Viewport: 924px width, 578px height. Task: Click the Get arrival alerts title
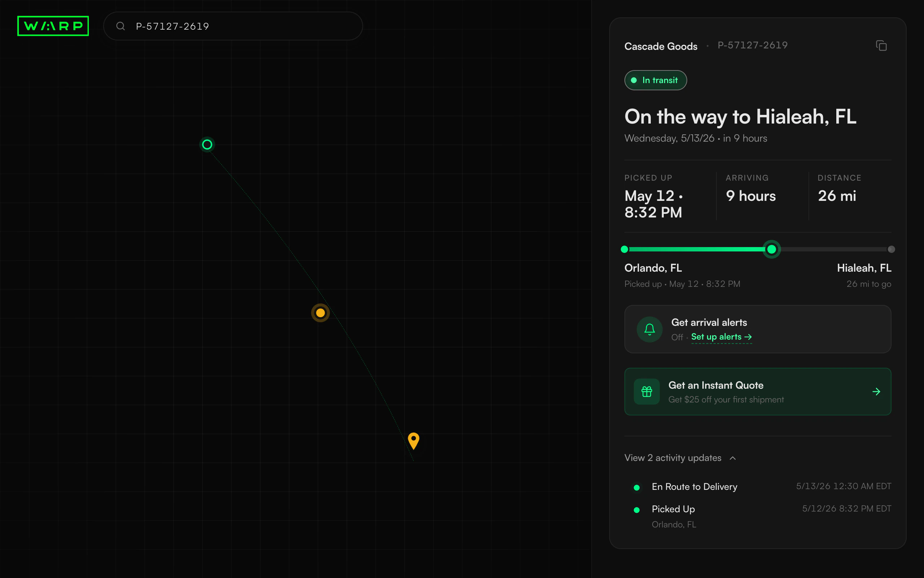(x=709, y=323)
